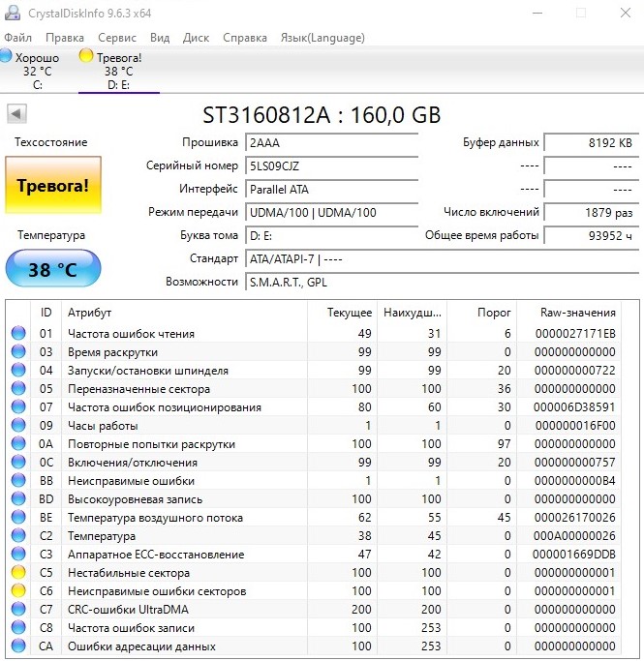
Task: Select the Аппаратное ECC-восстановление row
Action: [314, 554]
